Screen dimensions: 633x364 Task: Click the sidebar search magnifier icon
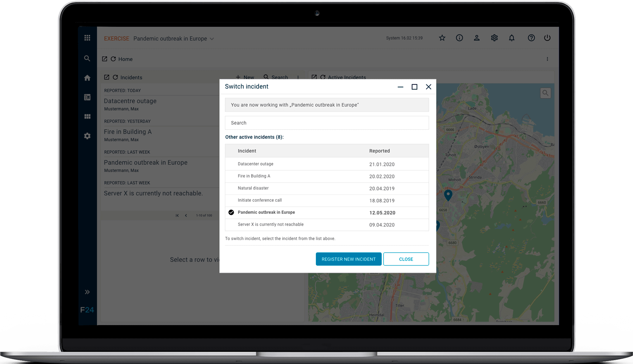[87, 59]
